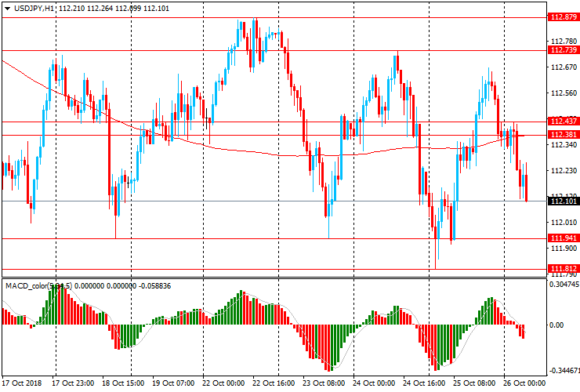The height and width of the screenshot is (392, 580).
Task: Click the 112.340 price scale value
Action: (x=564, y=144)
